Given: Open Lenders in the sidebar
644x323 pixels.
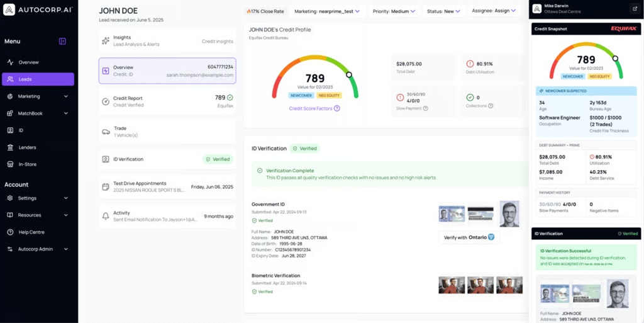Looking at the screenshot, I should pyautogui.click(x=38, y=147).
